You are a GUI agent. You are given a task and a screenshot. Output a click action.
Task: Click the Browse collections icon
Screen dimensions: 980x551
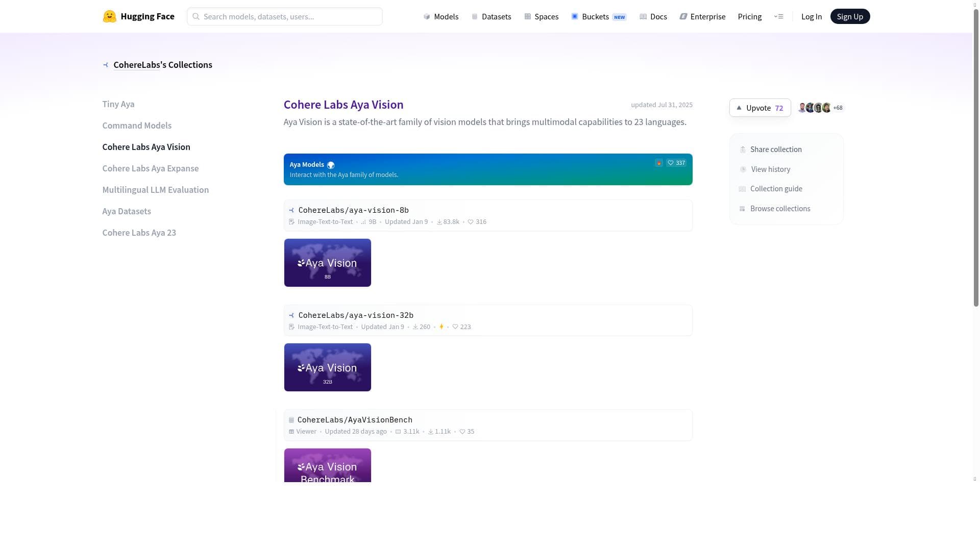[742, 209]
